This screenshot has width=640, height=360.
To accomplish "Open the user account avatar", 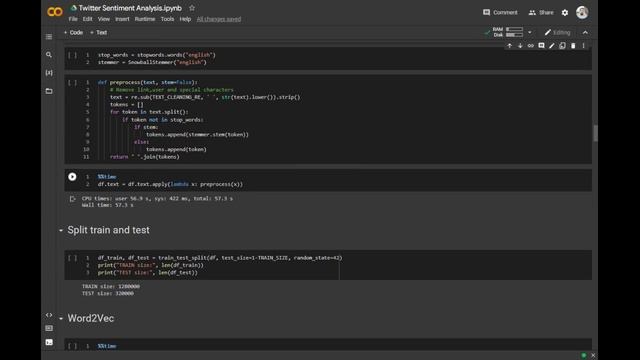I will (582, 12).
